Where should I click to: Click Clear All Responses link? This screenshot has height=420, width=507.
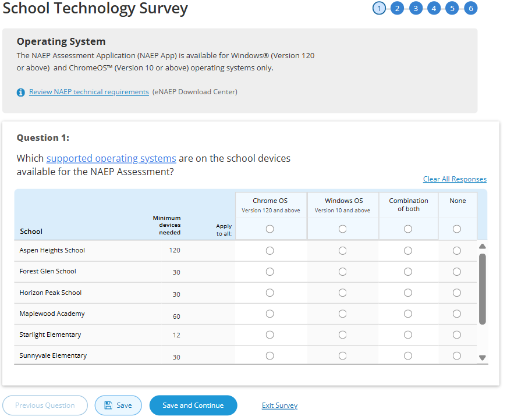click(x=455, y=179)
